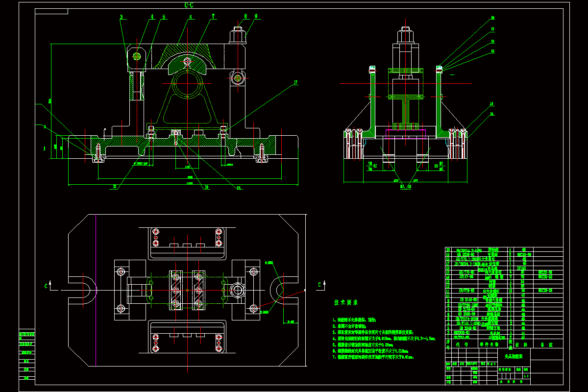Click the 1:1 scale cell
The width and height of the screenshot is (588, 392).
click(526, 376)
